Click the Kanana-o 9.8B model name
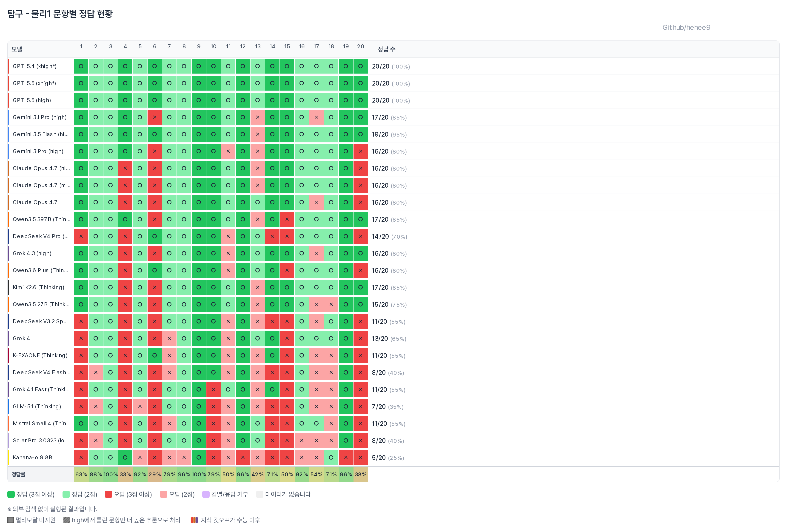This screenshot has width=787, height=532. pos(32,458)
